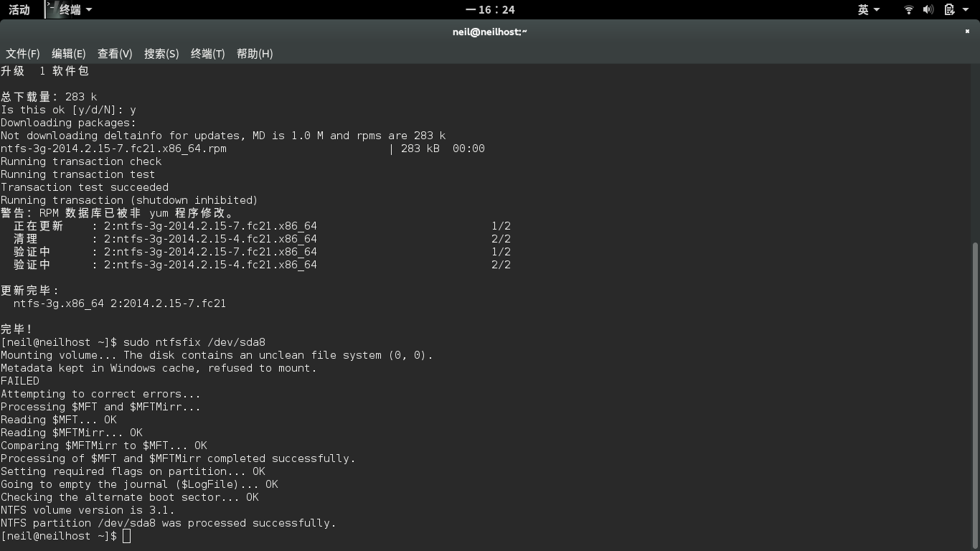Click 'Is this ok [y/d/N]: y' line
Viewport: 980px width, 551px height.
pos(68,110)
